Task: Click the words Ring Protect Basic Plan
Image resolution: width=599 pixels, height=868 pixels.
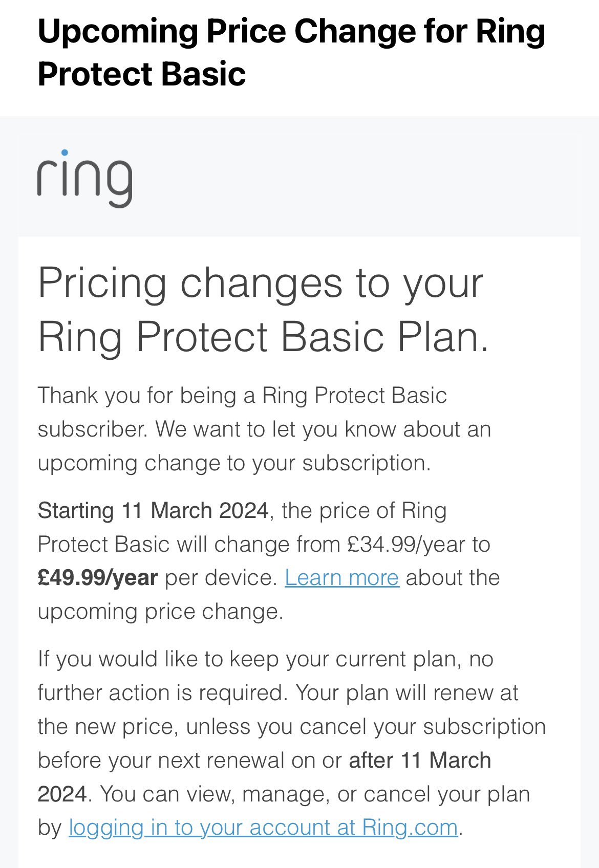Action: (x=263, y=337)
